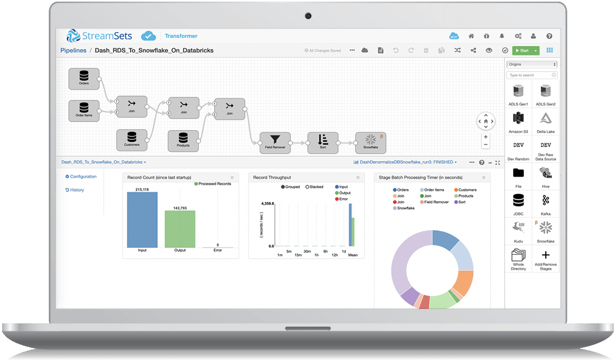Select the Order Items stage on canvas
616x364 pixels.
[84, 111]
